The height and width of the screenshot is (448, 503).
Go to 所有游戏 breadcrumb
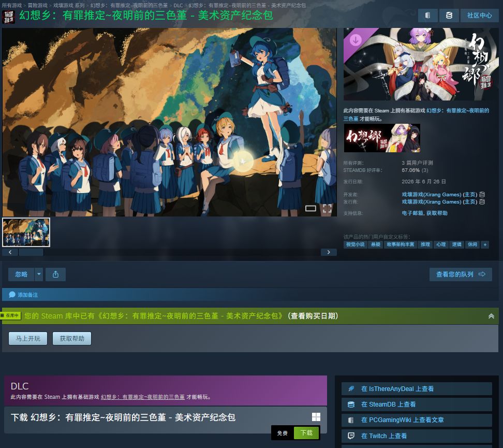coord(12,6)
